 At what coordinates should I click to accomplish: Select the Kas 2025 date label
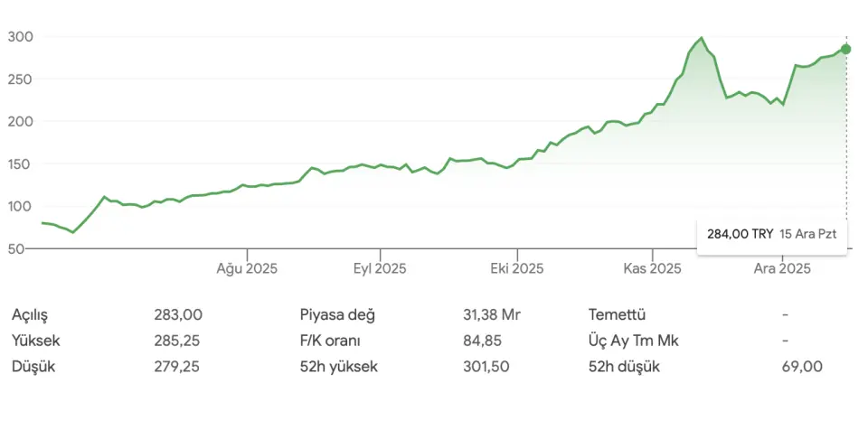coord(652,268)
